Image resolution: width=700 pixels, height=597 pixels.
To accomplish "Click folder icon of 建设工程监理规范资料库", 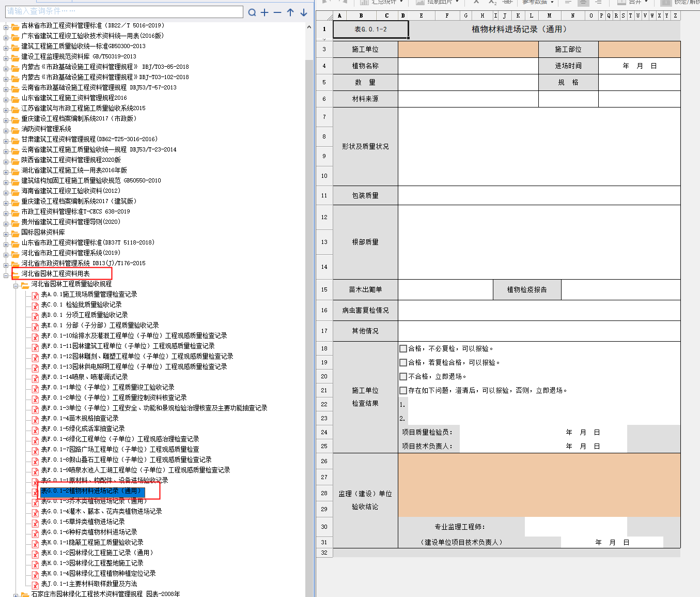I will click(15, 57).
